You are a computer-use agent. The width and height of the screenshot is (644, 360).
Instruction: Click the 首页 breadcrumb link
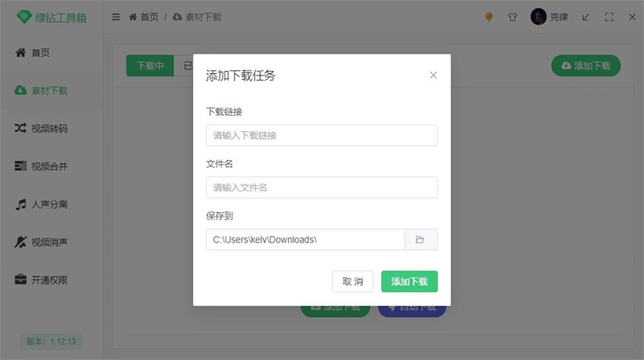click(x=150, y=17)
